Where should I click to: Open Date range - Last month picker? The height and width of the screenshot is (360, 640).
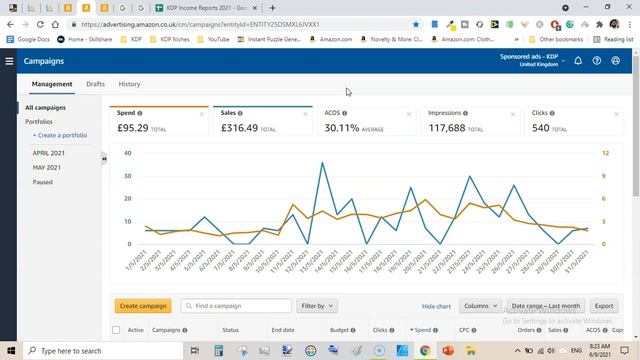(x=546, y=306)
